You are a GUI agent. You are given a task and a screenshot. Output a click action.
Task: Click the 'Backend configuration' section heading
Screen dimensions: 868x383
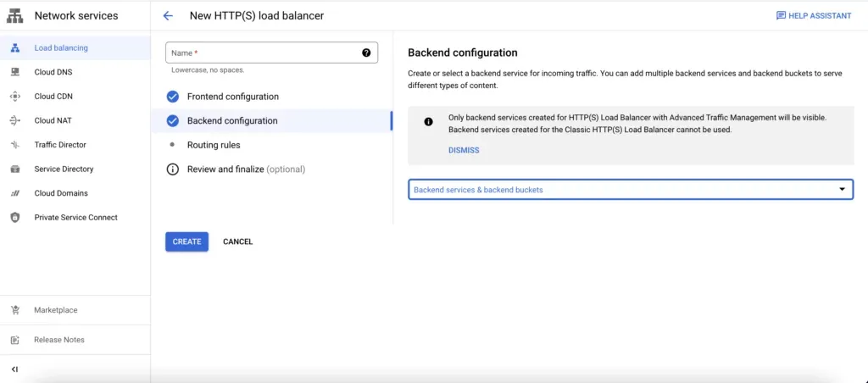pos(462,53)
